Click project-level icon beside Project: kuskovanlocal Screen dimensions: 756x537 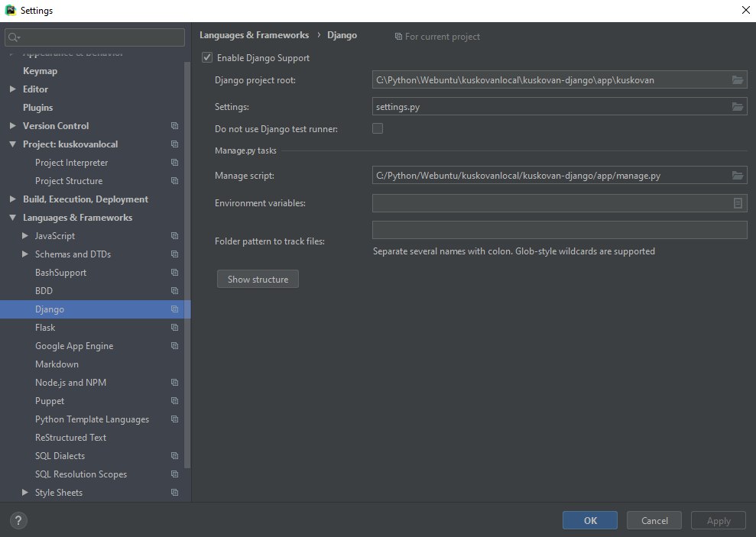pyautogui.click(x=174, y=144)
